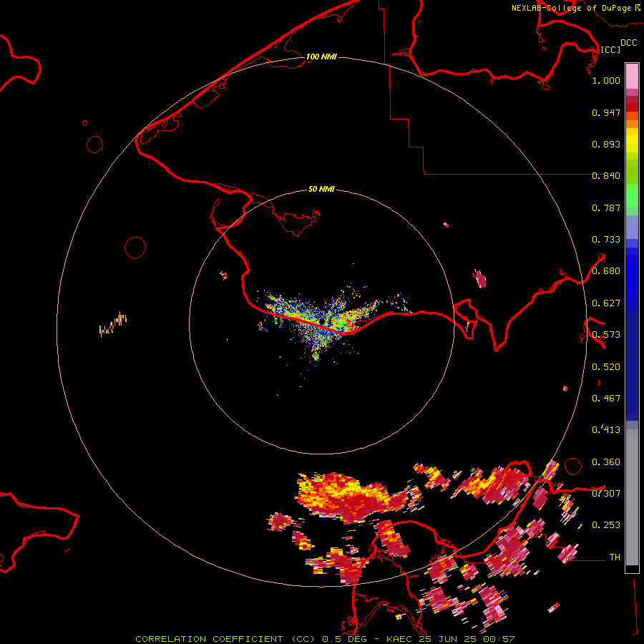644x644 pixels.
Task: Select the 0.573 scale value
Action: click(x=606, y=335)
